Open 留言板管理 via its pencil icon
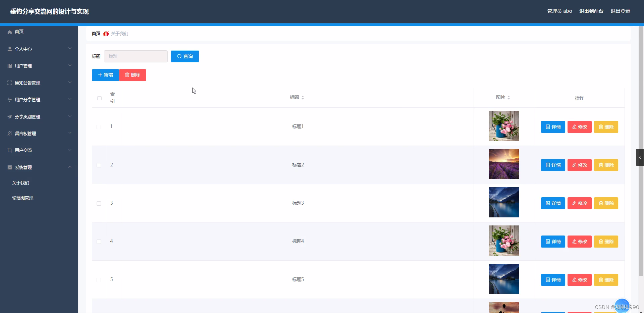 point(9,133)
